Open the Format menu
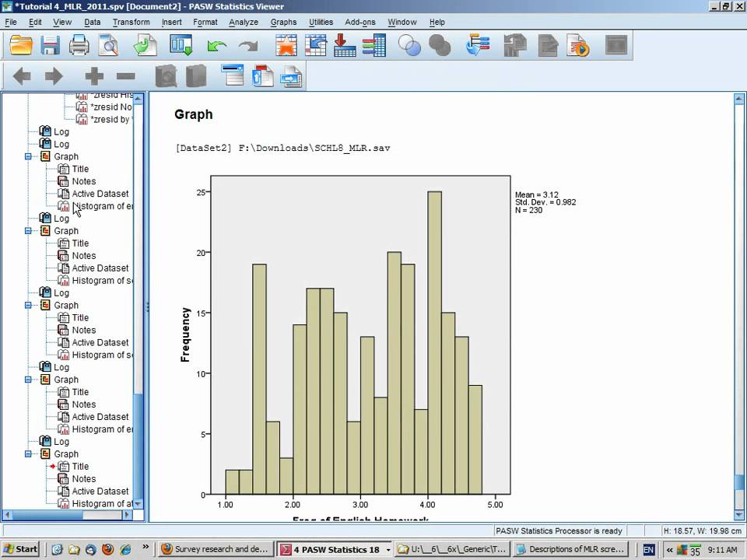This screenshot has width=747, height=560. [205, 22]
